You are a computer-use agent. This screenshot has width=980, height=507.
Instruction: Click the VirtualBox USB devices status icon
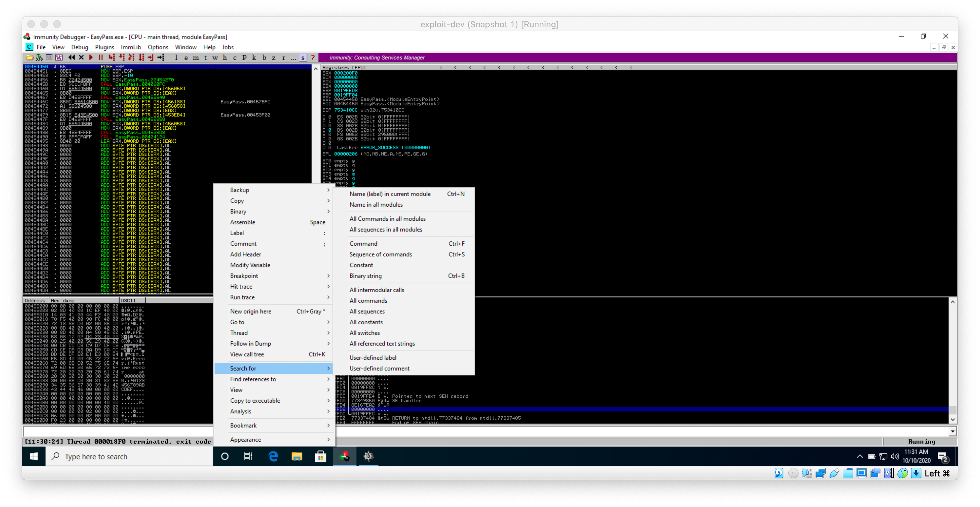point(834,473)
